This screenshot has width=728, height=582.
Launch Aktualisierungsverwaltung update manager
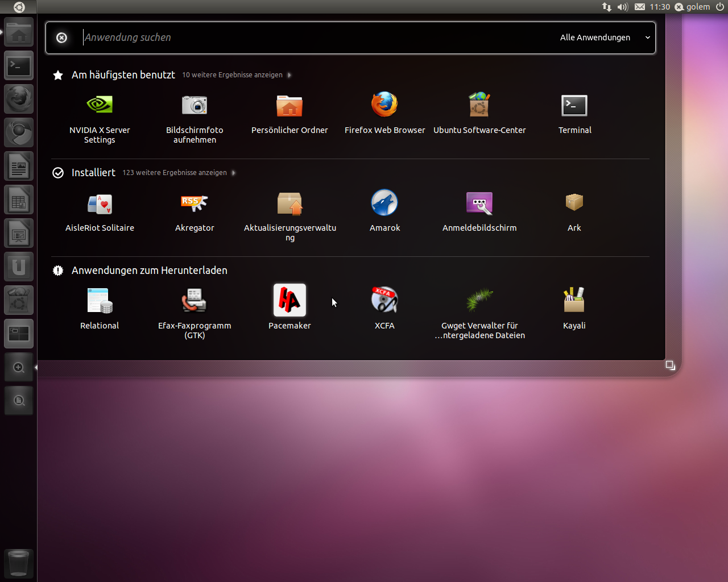click(x=289, y=216)
